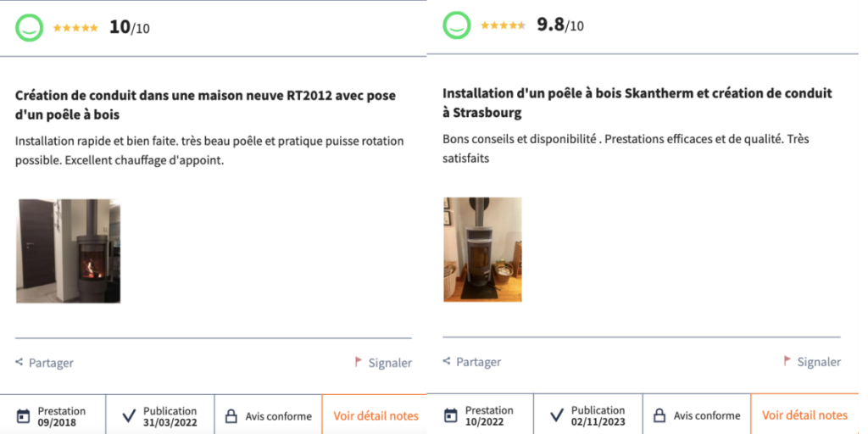Click the checkmark icon beside Publication 02/11/2023
Image resolution: width=868 pixels, height=434 pixels.
coord(557,415)
